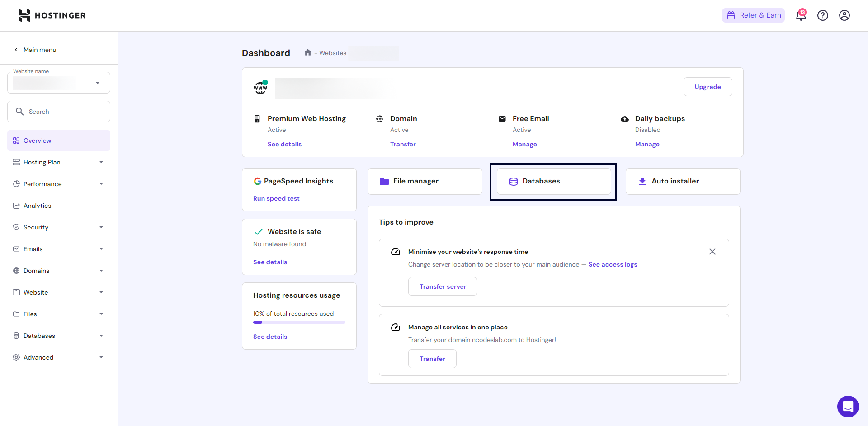
Task: Open the Databases quick access card
Action: pos(554,182)
